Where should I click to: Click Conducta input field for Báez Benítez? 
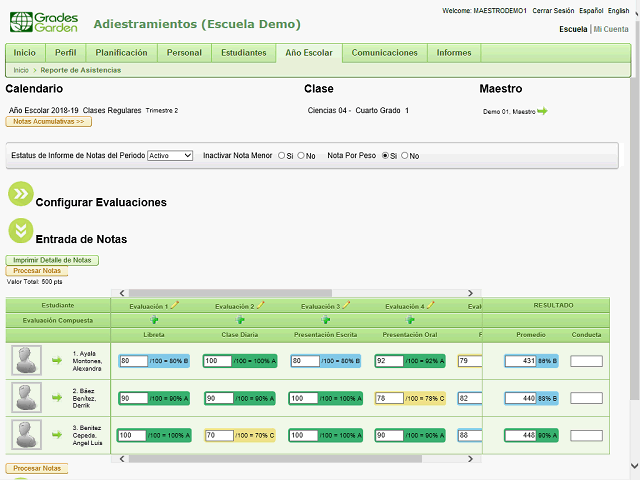click(x=586, y=398)
